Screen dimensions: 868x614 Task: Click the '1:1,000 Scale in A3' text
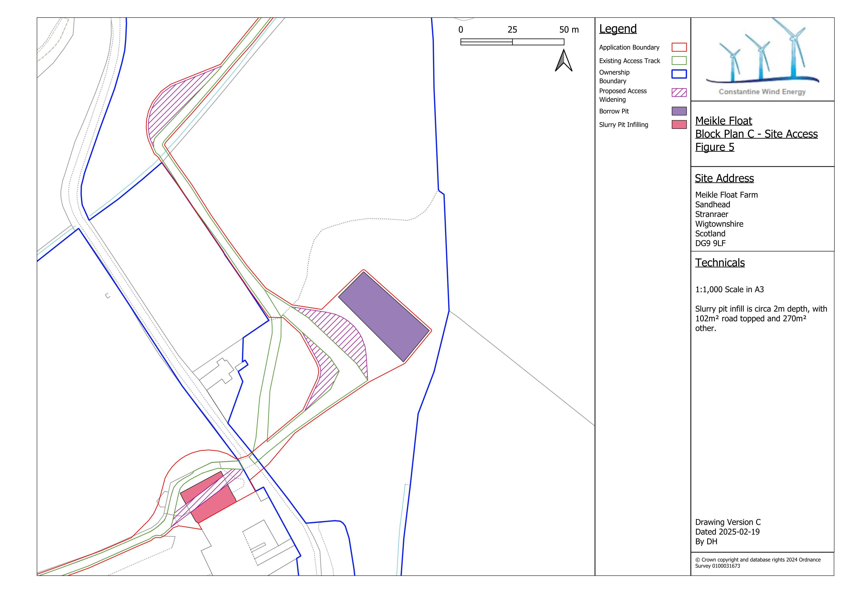(729, 289)
